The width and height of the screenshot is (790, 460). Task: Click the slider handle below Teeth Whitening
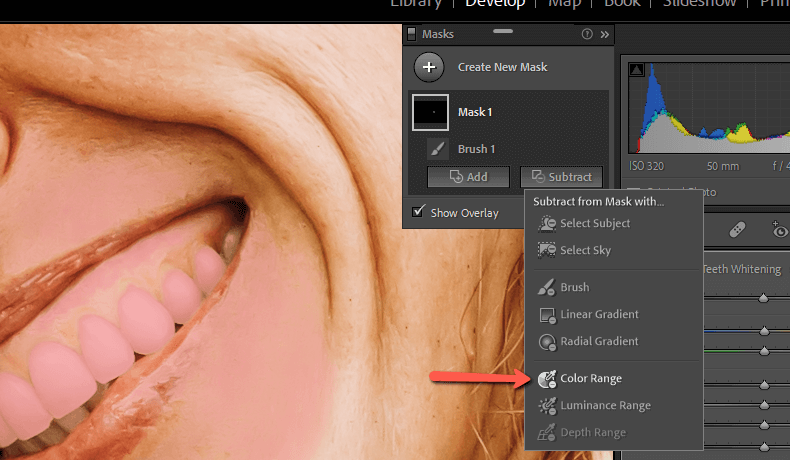[x=763, y=298]
